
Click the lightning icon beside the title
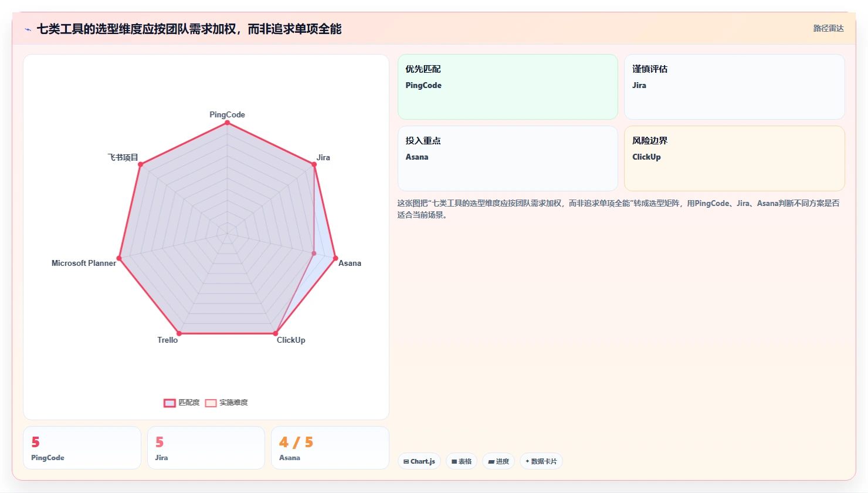coord(28,29)
